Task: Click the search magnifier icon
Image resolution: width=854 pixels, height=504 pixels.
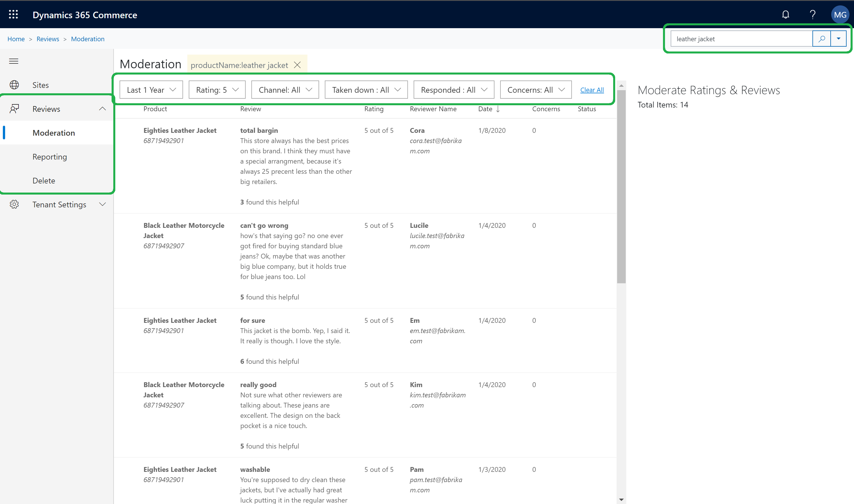Action: 822,38
